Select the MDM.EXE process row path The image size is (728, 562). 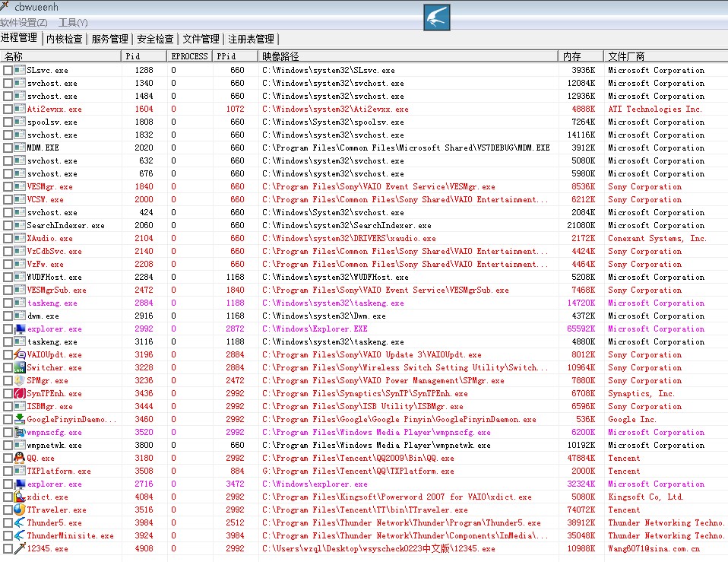click(x=406, y=148)
